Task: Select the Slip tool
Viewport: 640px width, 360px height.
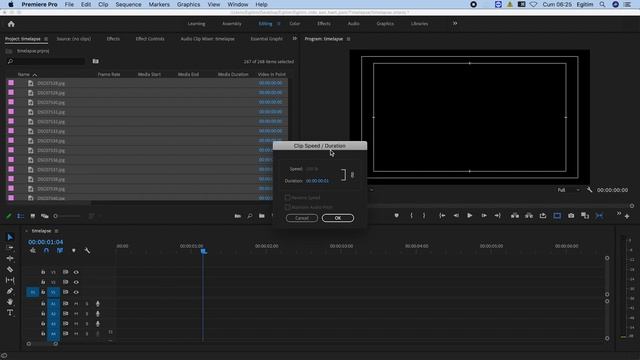Action: click(10, 280)
